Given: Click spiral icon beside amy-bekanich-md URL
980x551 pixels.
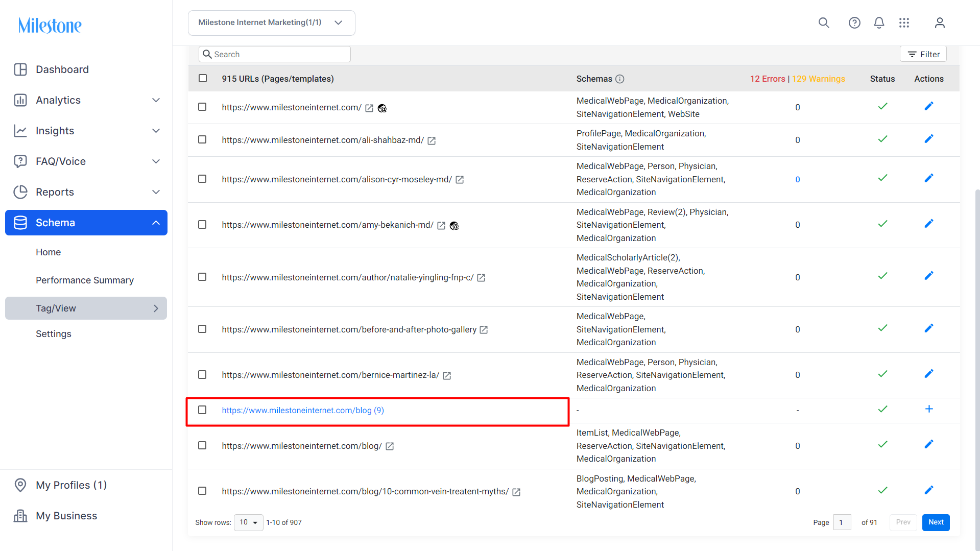Looking at the screenshot, I should (x=454, y=226).
